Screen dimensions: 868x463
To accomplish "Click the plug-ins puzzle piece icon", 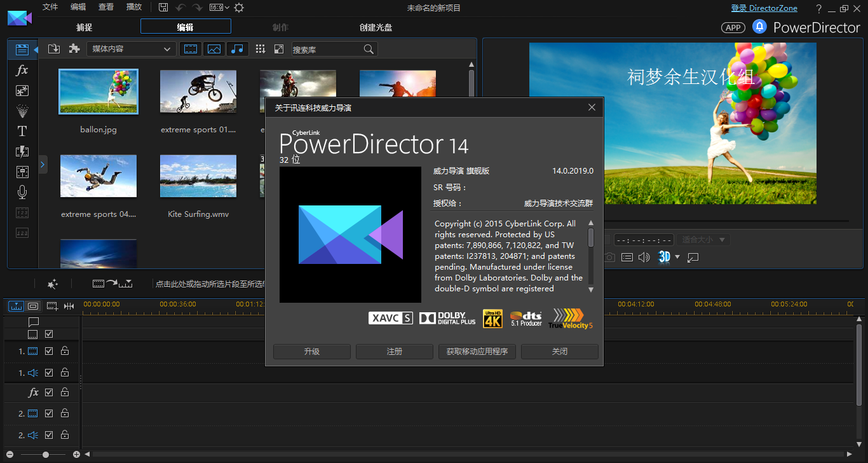I will 74,49.
